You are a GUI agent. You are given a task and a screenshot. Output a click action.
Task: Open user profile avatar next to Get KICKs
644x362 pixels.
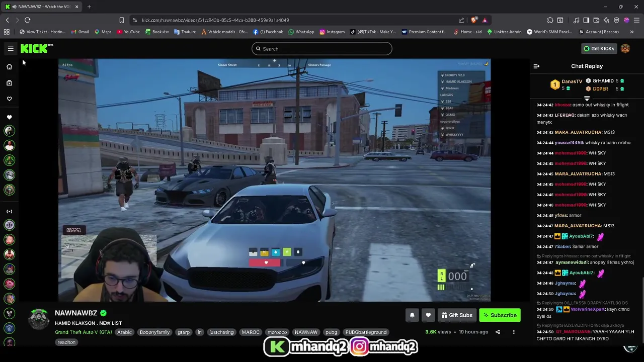[625, 49]
